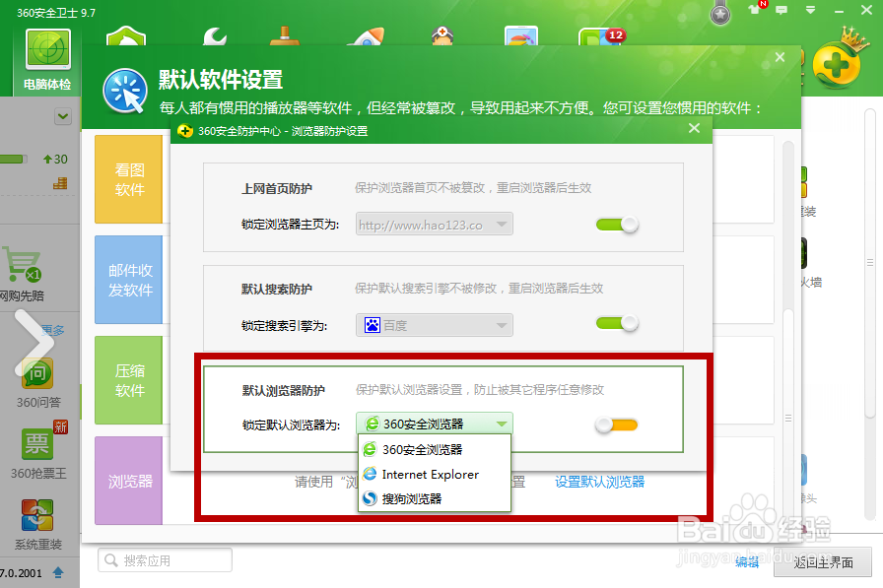Open the 360抢票王 ticket icon
Viewport: 883px width, 588px height.
pos(37,443)
